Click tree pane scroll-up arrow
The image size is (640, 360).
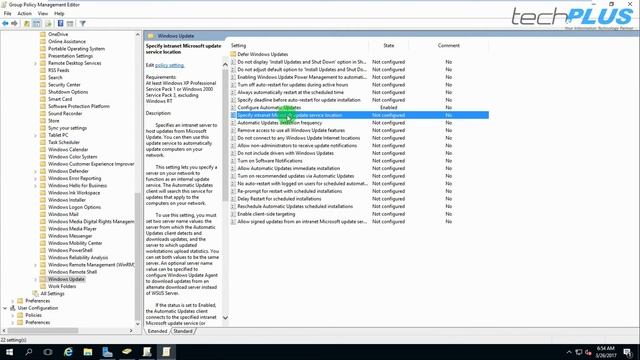138,35
